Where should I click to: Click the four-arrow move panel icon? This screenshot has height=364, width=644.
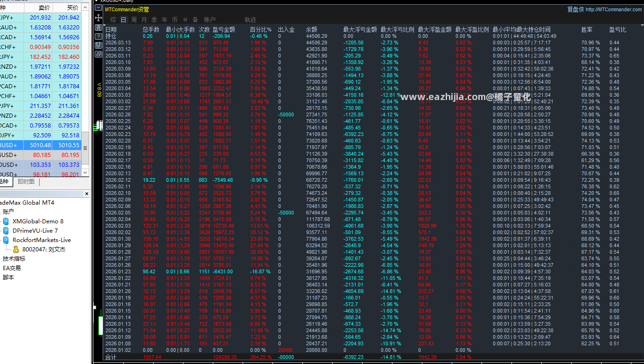click(x=98, y=18)
